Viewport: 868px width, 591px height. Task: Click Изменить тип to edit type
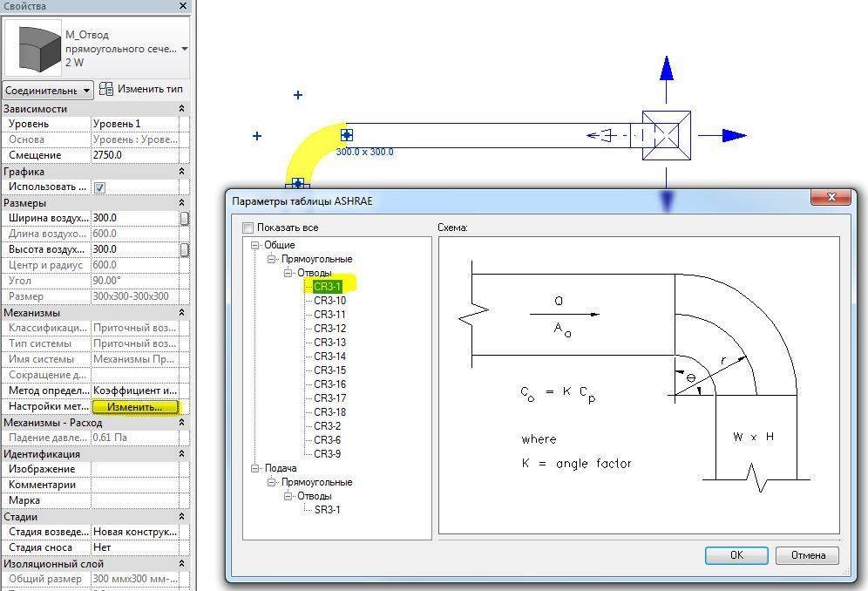pos(150,89)
